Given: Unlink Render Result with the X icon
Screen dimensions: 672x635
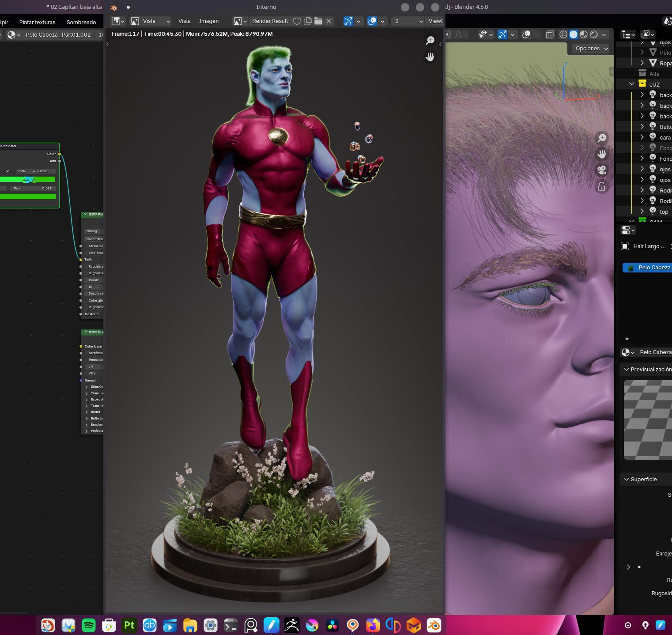Looking at the screenshot, I should pyautogui.click(x=329, y=21).
